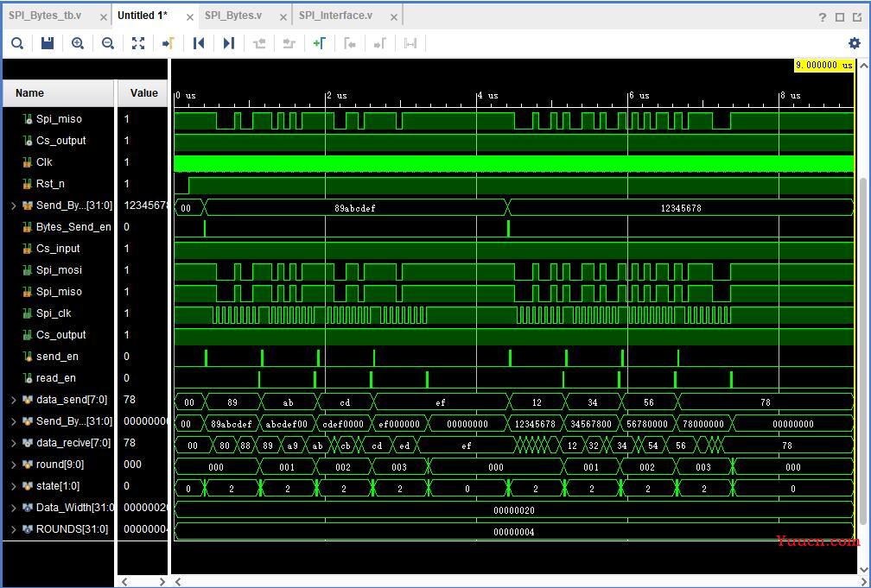Open the SPI_Interface.v tab
This screenshot has height=588, width=871.
(x=335, y=16)
